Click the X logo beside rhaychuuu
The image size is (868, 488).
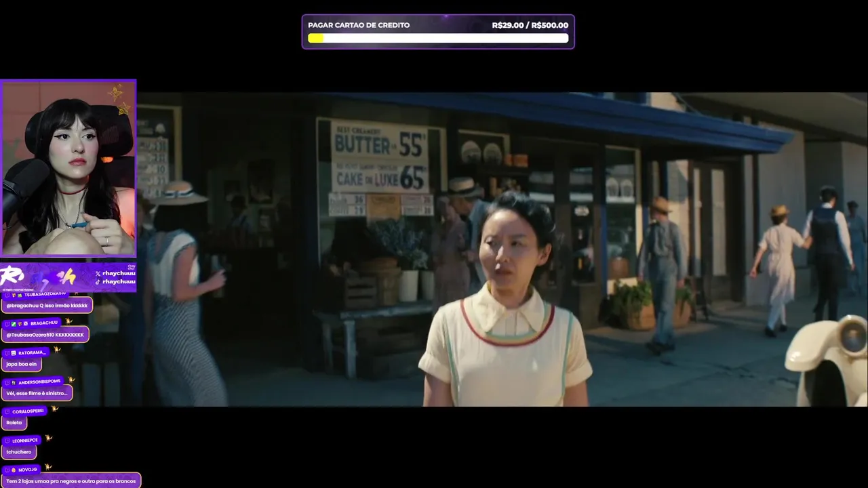[98, 273]
